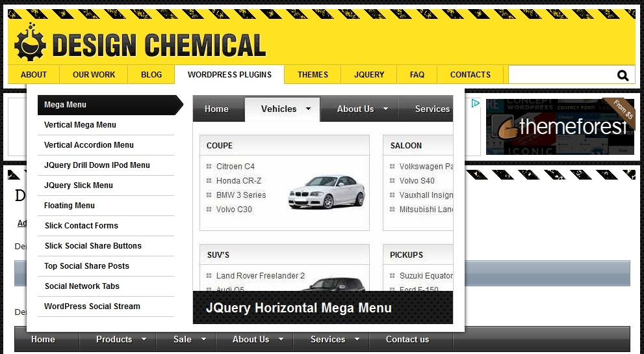Click the PICKUPS category heading

coord(406,255)
